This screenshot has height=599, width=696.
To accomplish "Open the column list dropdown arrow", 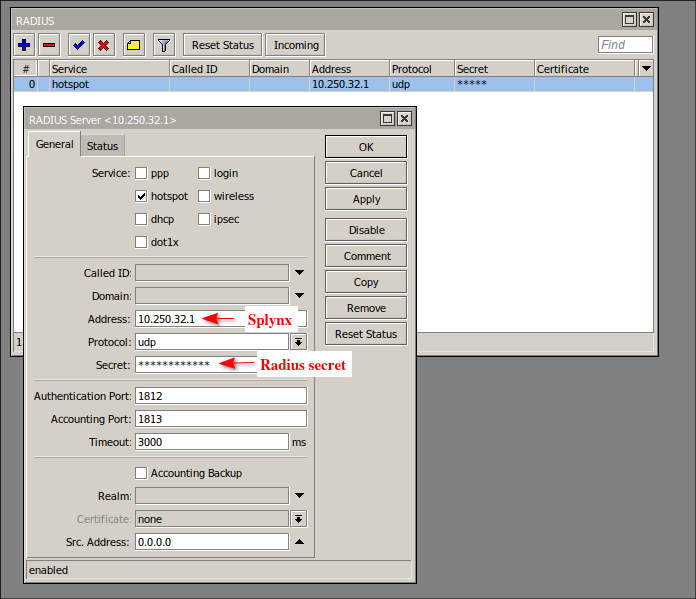I will pyautogui.click(x=646, y=68).
